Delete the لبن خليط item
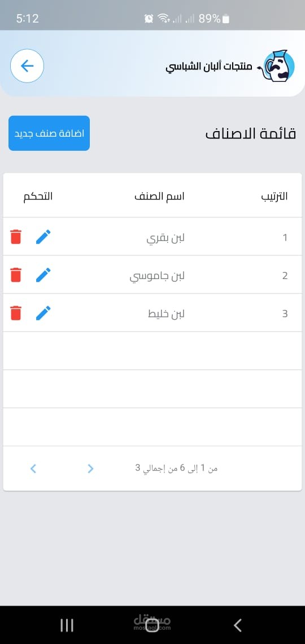This screenshot has width=305, height=644. (16, 313)
